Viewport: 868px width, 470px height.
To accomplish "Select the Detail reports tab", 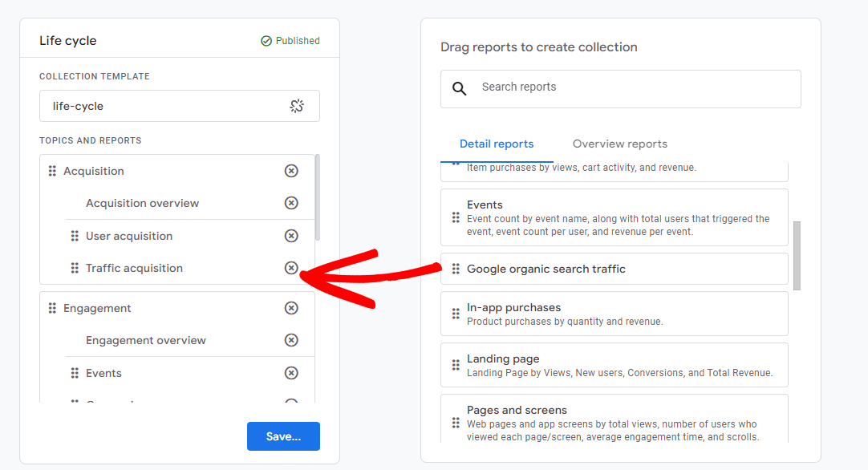I will click(x=497, y=144).
